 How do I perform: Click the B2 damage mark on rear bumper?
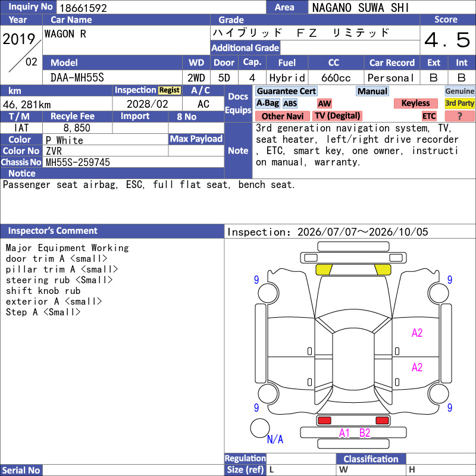point(365,433)
